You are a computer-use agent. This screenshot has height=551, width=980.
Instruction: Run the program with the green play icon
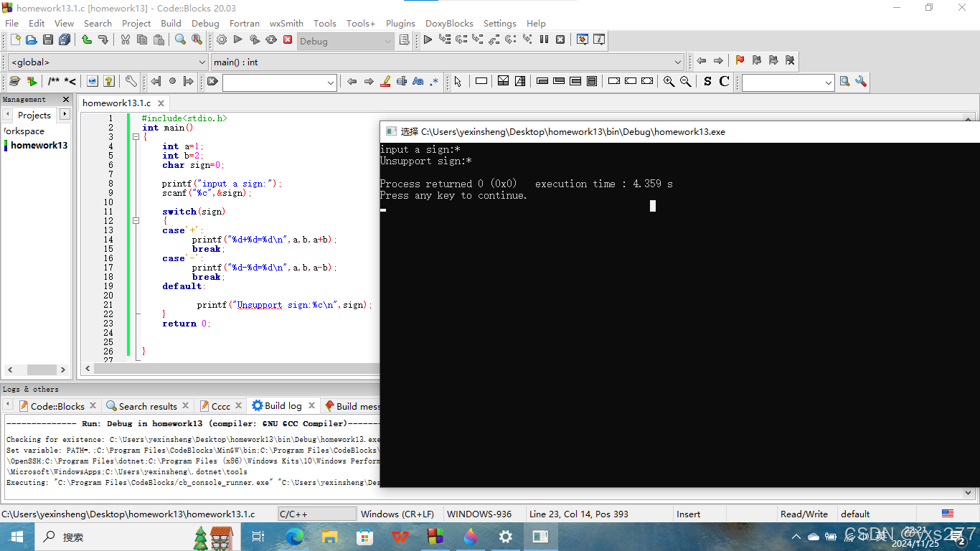[238, 40]
